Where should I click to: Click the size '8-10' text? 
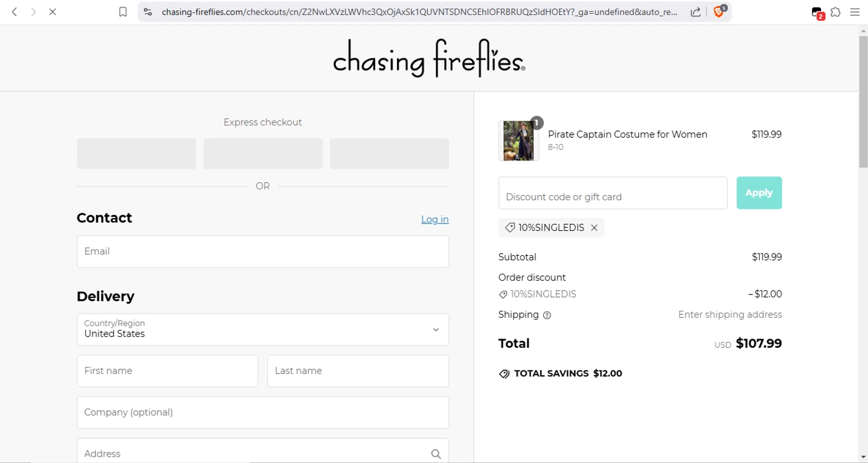[556, 148]
